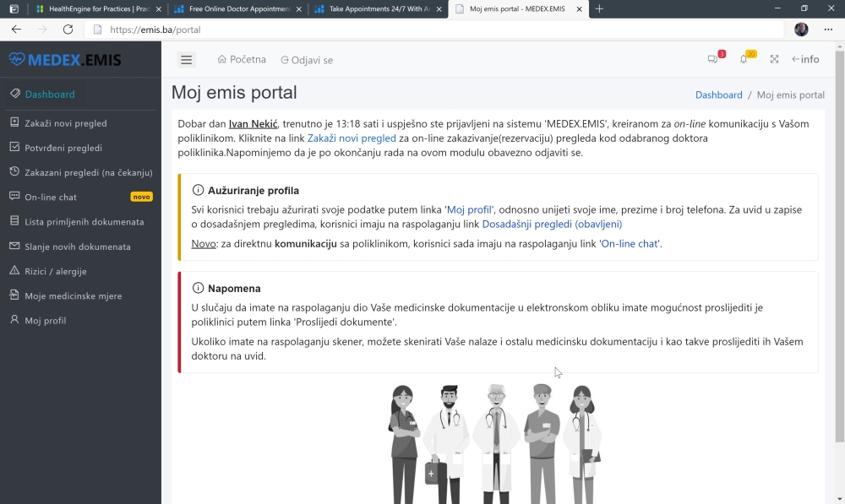Open the browser profile avatar
The image size is (845, 504).
[x=801, y=29]
